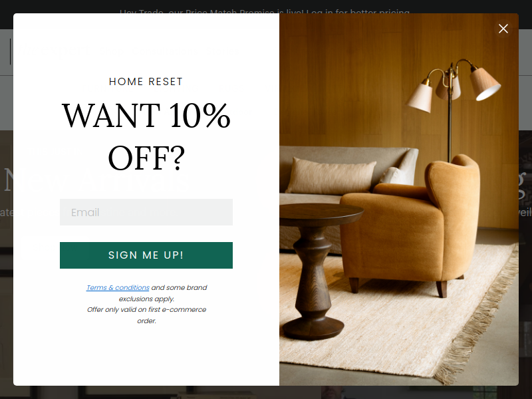This screenshot has width=532, height=399.
Task: Click the HOME RESET label
Action: tap(146, 82)
